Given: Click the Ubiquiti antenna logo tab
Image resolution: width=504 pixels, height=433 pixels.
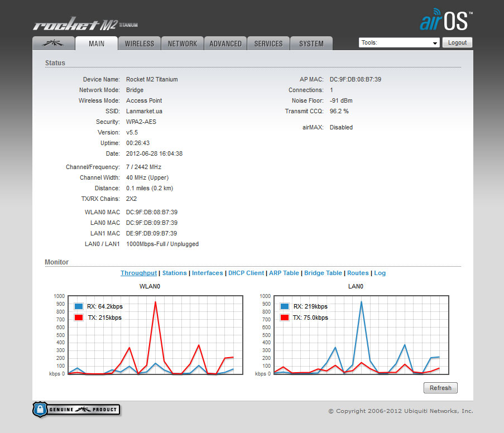Looking at the screenshot, I should pos(53,42).
